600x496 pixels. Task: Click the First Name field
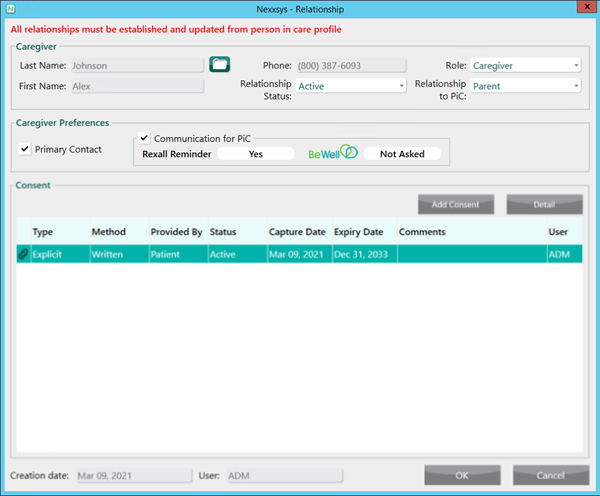pos(136,86)
